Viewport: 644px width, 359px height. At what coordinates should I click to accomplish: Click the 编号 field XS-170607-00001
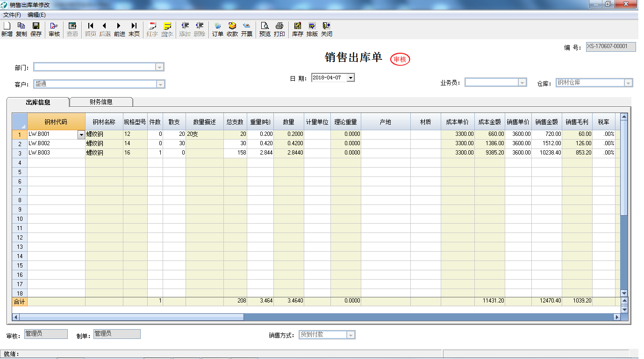click(x=611, y=47)
